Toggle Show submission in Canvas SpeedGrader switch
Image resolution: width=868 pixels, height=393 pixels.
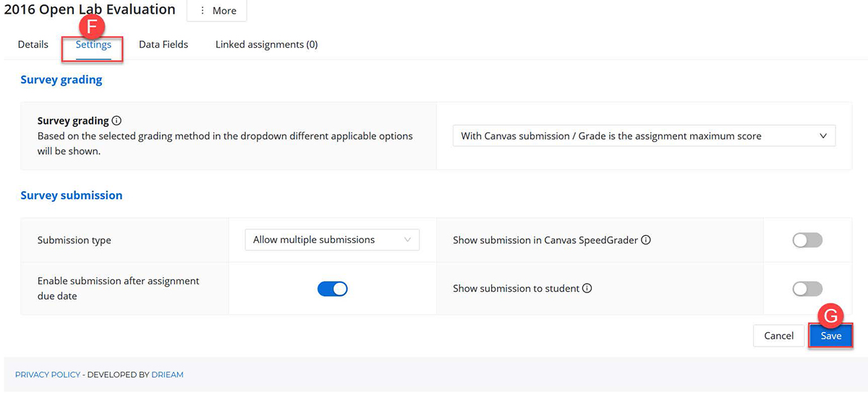(807, 240)
